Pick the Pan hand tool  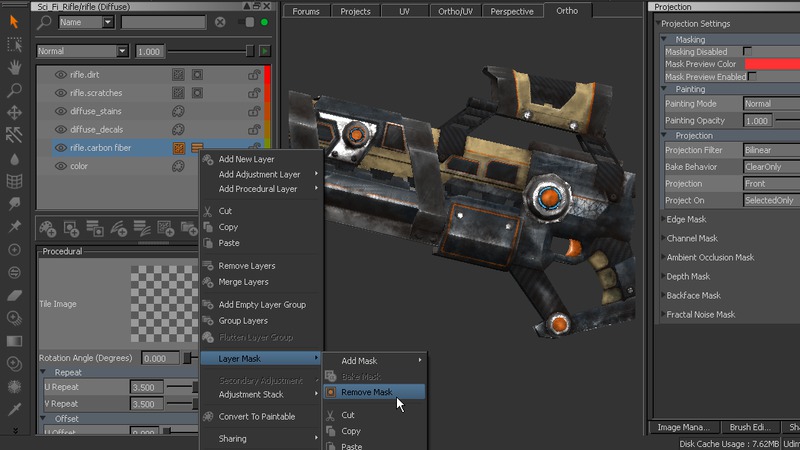(14, 67)
